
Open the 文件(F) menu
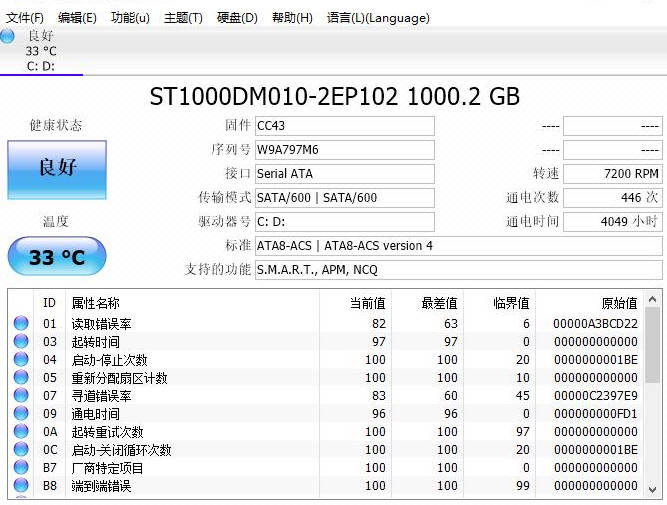[25, 18]
